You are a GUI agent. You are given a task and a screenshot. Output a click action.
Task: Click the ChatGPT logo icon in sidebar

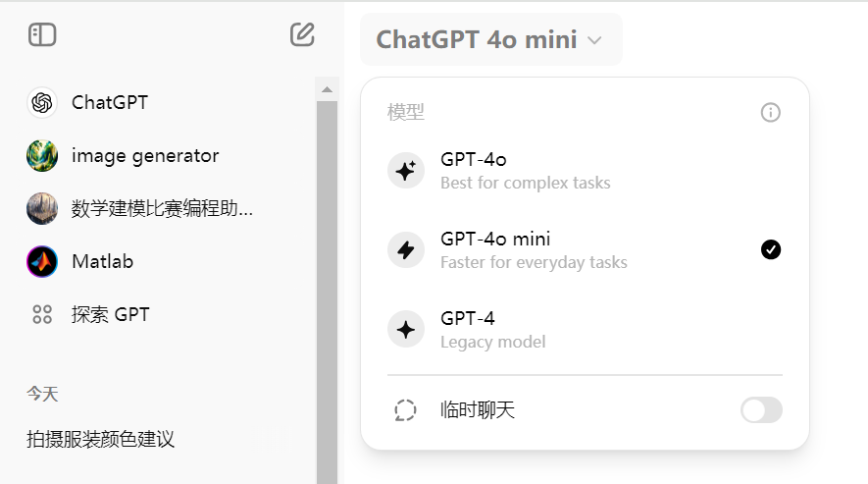click(42, 102)
